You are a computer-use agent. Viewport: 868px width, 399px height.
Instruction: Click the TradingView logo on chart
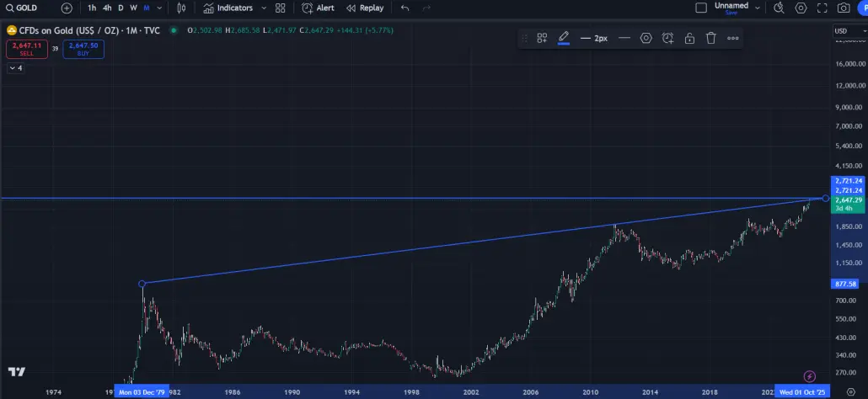tap(17, 372)
